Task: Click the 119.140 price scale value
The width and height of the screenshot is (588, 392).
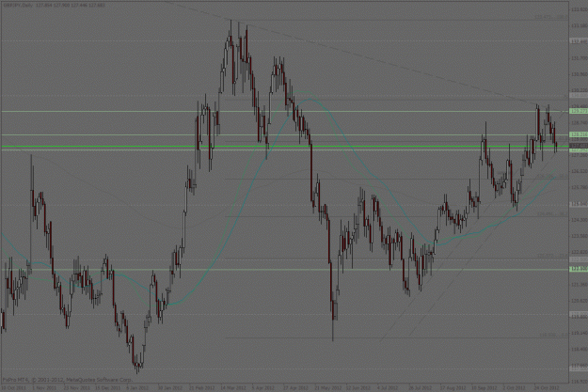Action: click(x=579, y=333)
